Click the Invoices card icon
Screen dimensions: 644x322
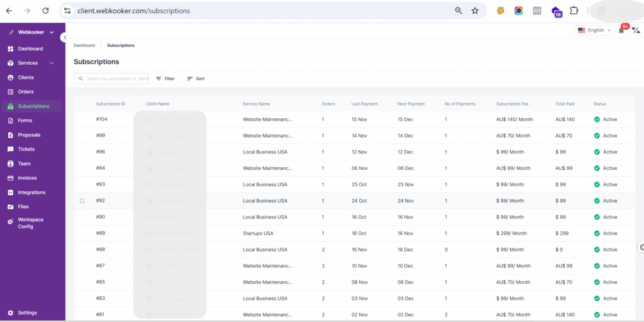11,178
